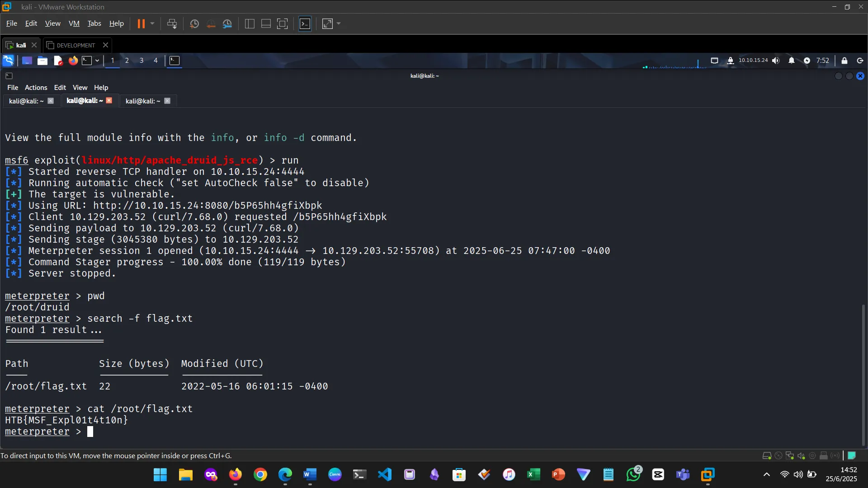Switch to the DEVELOPMENT tab

tap(75, 45)
